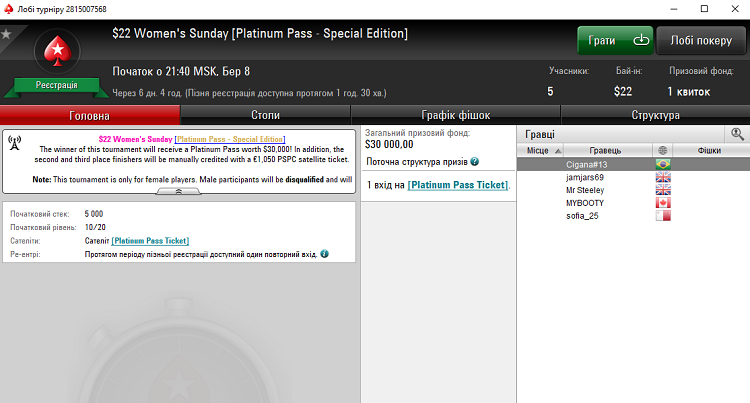Show re-entry info icon

[324, 254]
